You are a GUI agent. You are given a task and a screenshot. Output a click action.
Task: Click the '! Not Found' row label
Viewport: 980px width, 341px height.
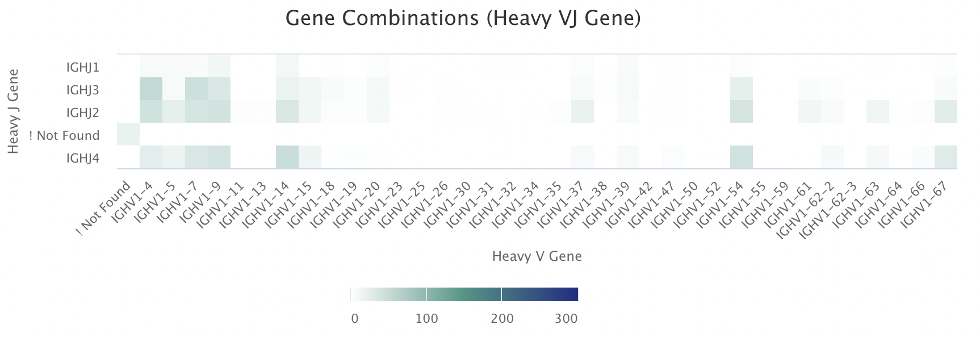point(64,135)
